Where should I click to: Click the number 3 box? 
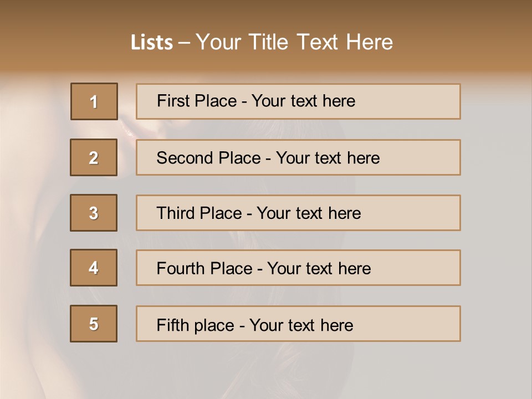coord(94,213)
